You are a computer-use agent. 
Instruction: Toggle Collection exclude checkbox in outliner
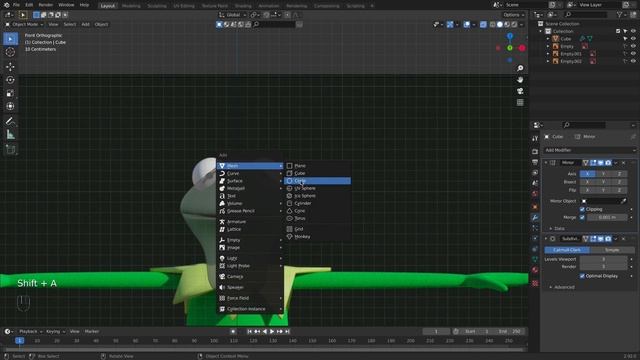618,31
